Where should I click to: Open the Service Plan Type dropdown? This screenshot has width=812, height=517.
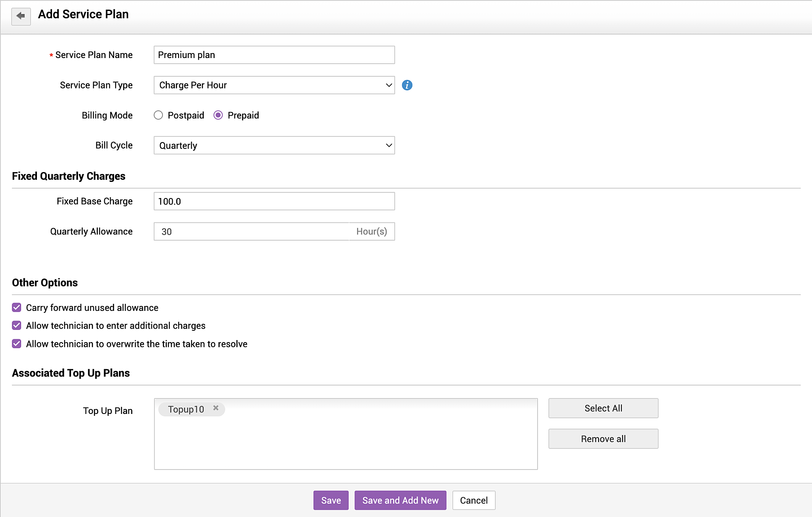(274, 85)
